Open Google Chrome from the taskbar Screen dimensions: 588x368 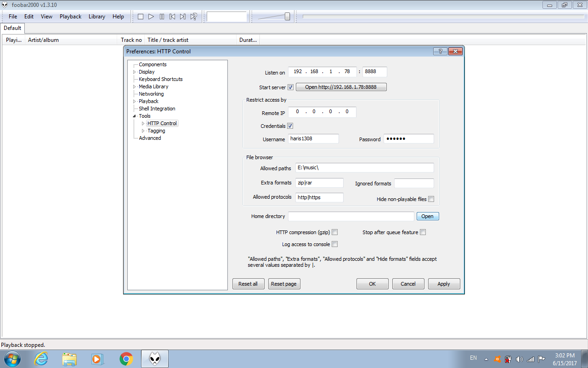pyautogui.click(x=126, y=359)
